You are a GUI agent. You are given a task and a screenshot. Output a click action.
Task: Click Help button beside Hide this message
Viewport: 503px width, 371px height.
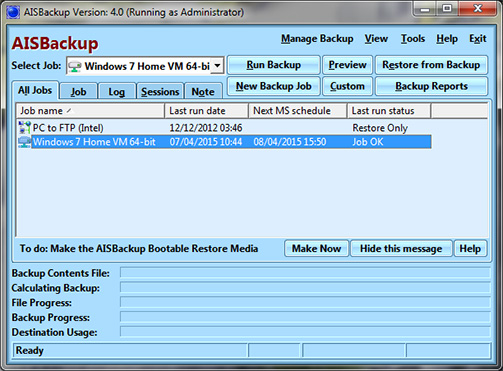[470, 248]
